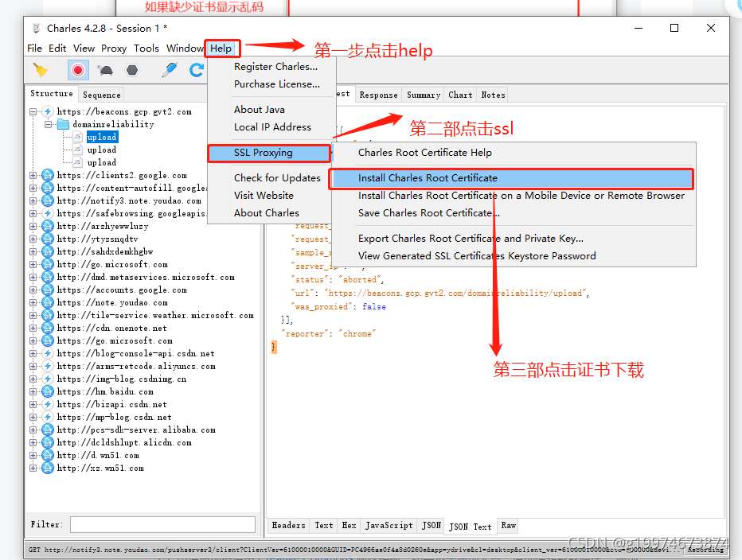This screenshot has width=742, height=560.
Task: Click the pen Compose icon
Action: tap(169, 70)
